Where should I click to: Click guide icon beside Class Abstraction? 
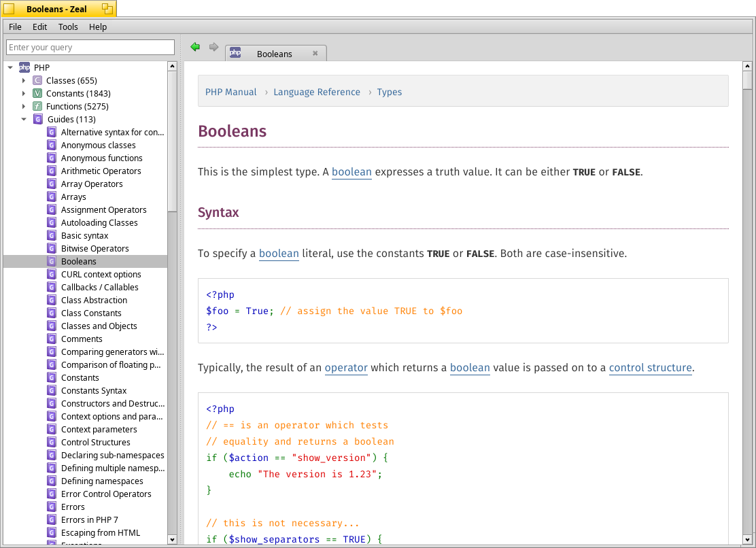pyautogui.click(x=52, y=301)
